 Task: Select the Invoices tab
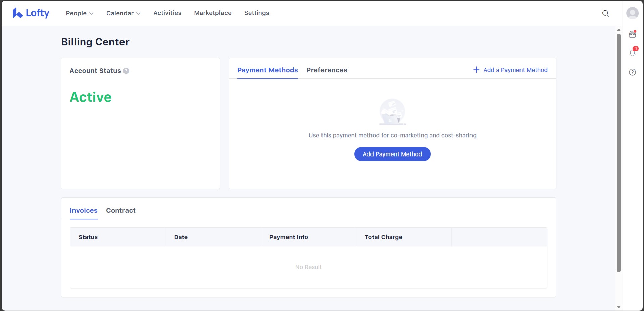point(84,210)
